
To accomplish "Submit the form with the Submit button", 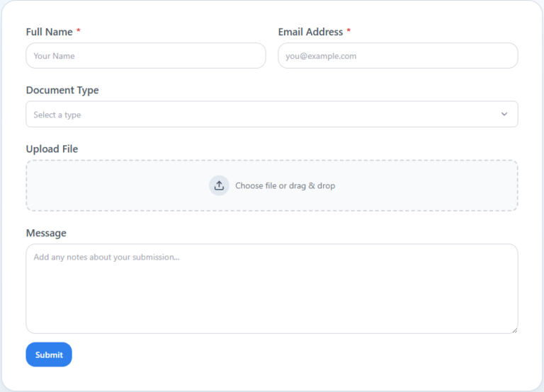I will tap(49, 354).
